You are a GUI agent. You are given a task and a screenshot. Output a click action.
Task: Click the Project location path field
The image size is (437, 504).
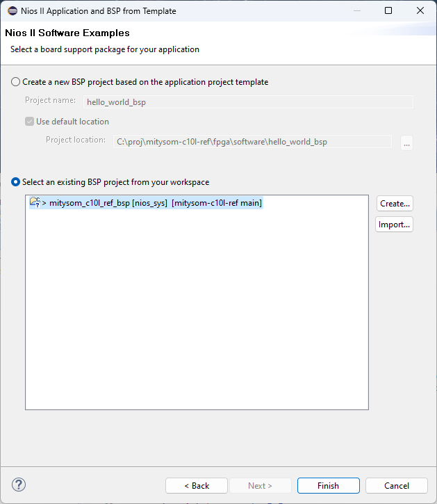253,142
